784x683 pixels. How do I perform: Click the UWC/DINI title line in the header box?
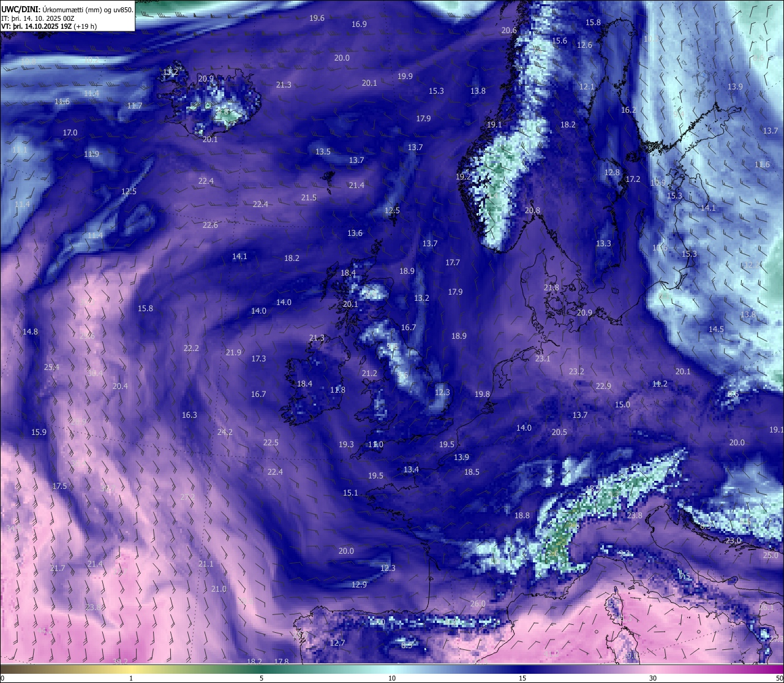(x=67, y=9)
